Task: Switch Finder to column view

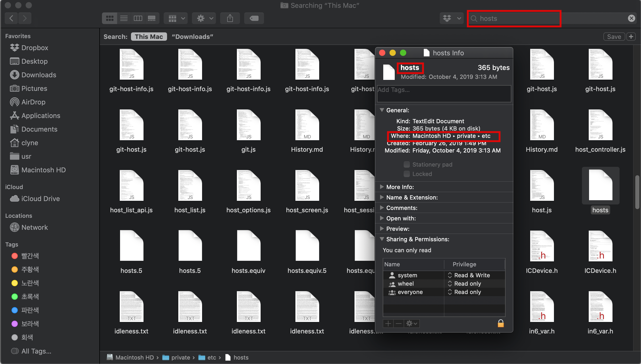Action: tap(138, 18)
